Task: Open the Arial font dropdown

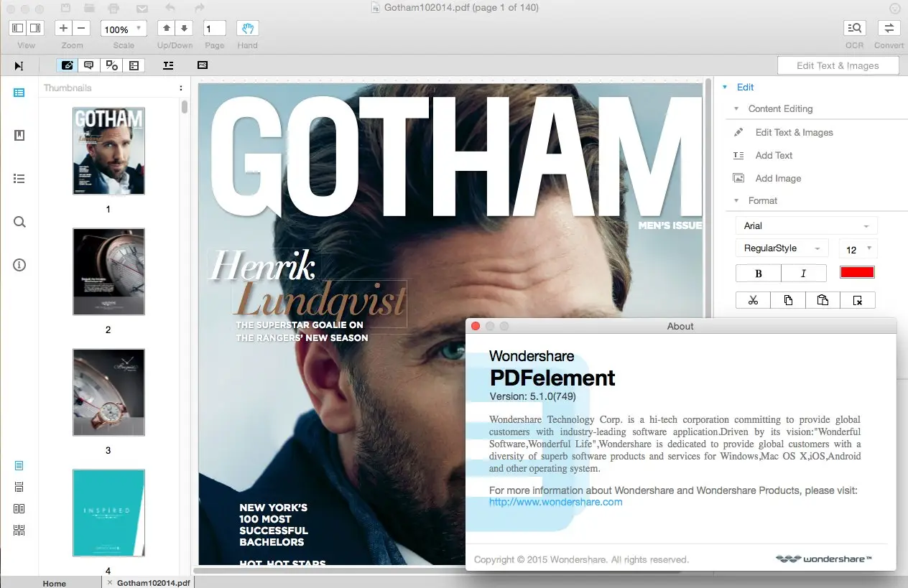Action: tap(806, 225)
